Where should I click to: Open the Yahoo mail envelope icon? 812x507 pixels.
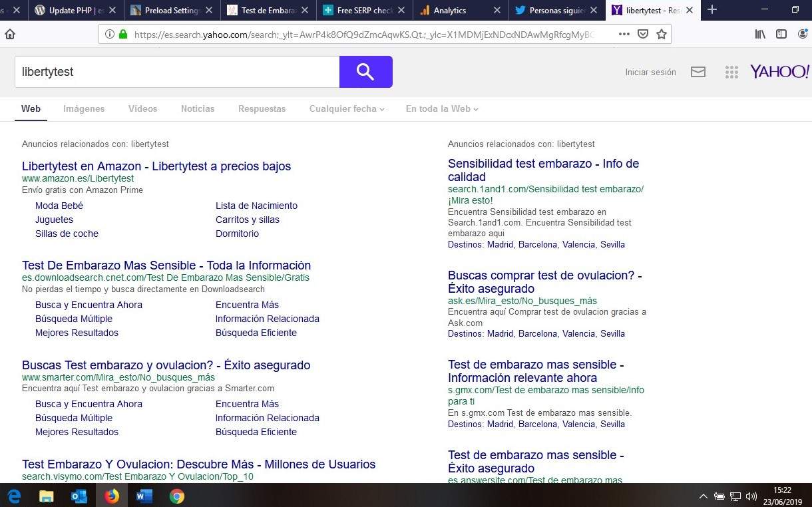(698, 72)
